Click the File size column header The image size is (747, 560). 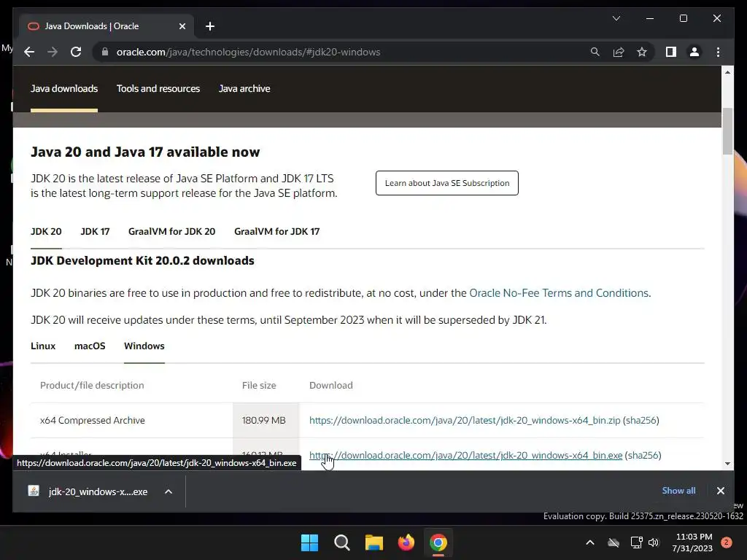tap(259, 385)
